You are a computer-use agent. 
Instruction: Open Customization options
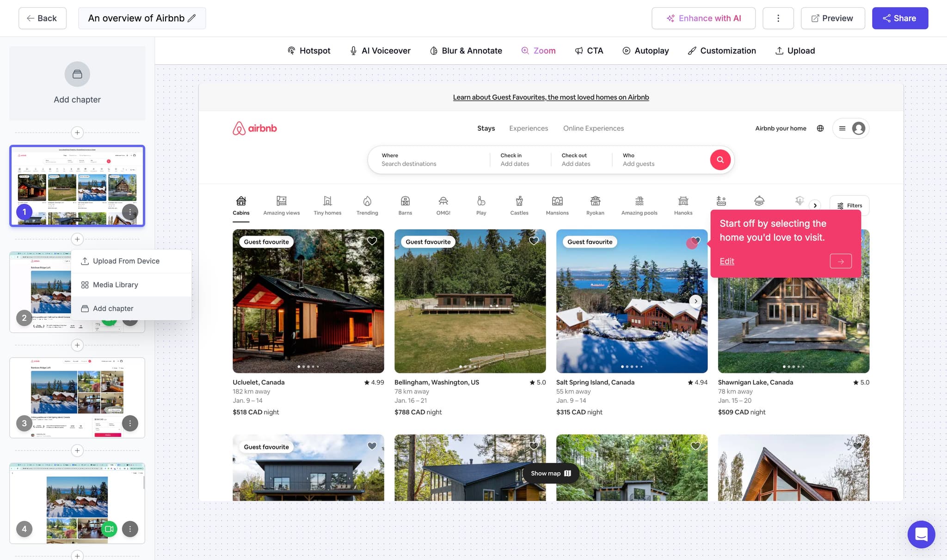pyautogui.click(x=721, y=51)
